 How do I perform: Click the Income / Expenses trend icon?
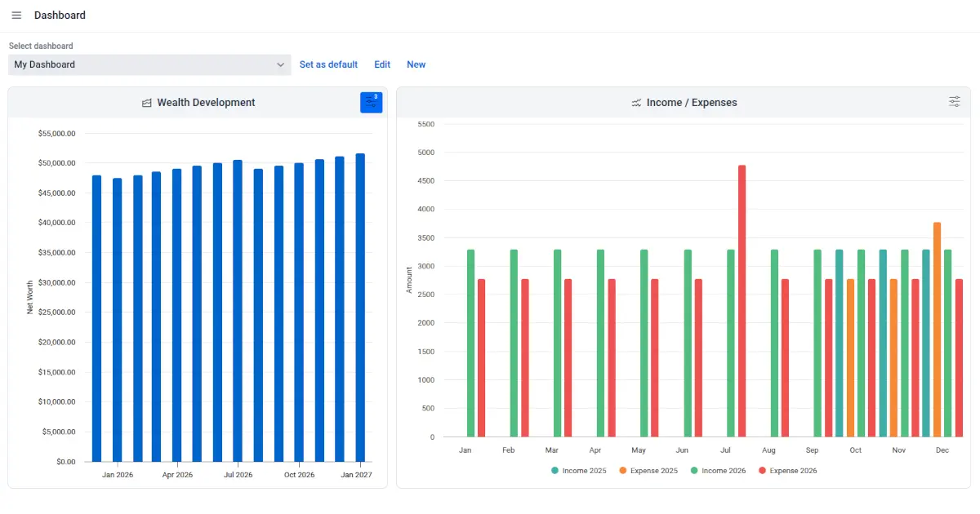coord(636,103)
